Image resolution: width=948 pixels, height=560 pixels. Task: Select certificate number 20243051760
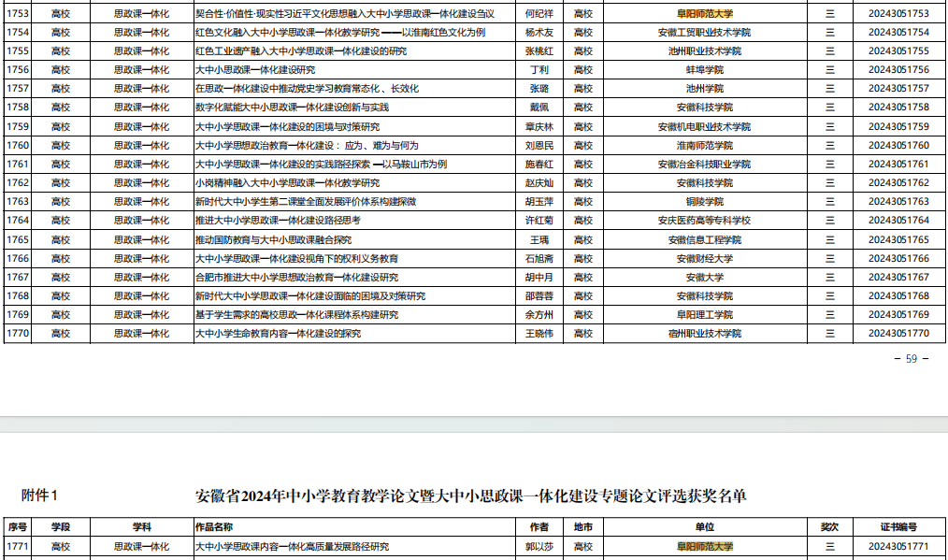(x=898, y=146)
